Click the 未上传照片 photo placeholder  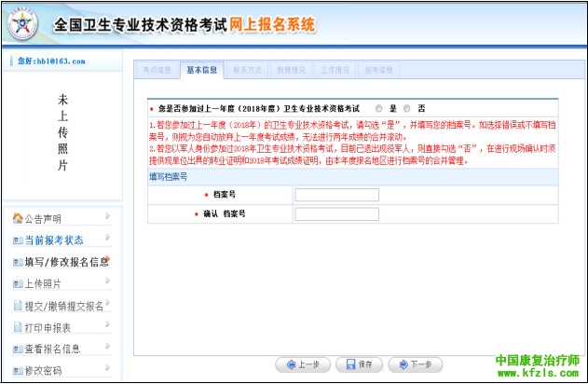62,132
